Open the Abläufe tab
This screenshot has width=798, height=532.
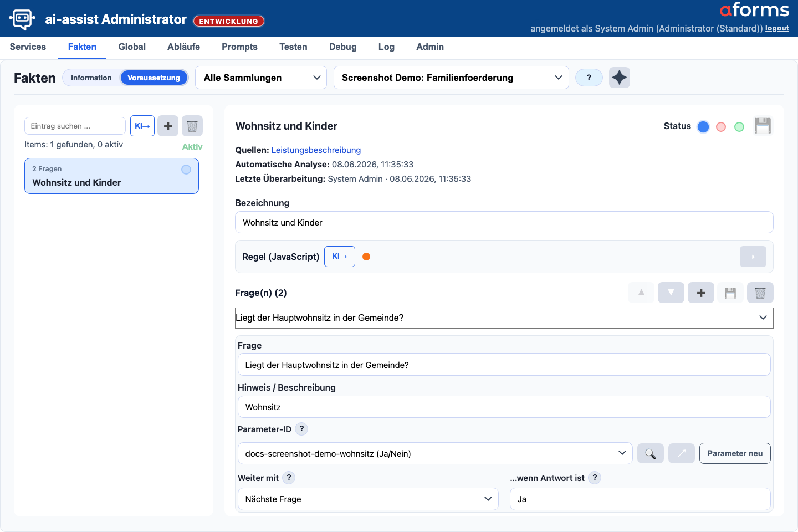(x=183, y=47)
